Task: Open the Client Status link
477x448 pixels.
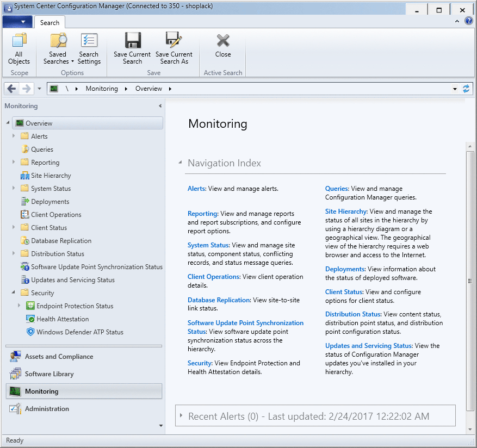Action: click(344, 292)
